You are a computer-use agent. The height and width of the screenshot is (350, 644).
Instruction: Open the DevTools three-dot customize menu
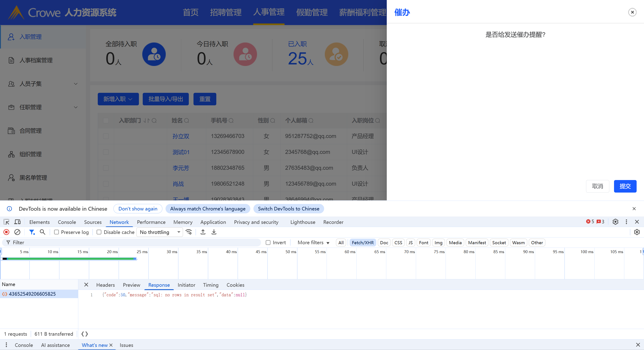pyautogui.click(x=626, y=222)
